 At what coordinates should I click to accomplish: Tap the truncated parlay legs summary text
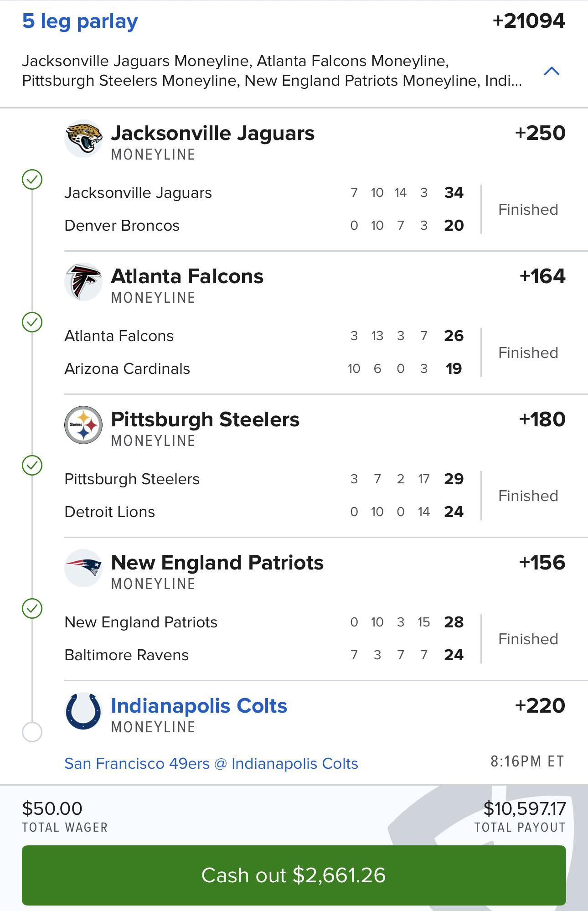272,71
